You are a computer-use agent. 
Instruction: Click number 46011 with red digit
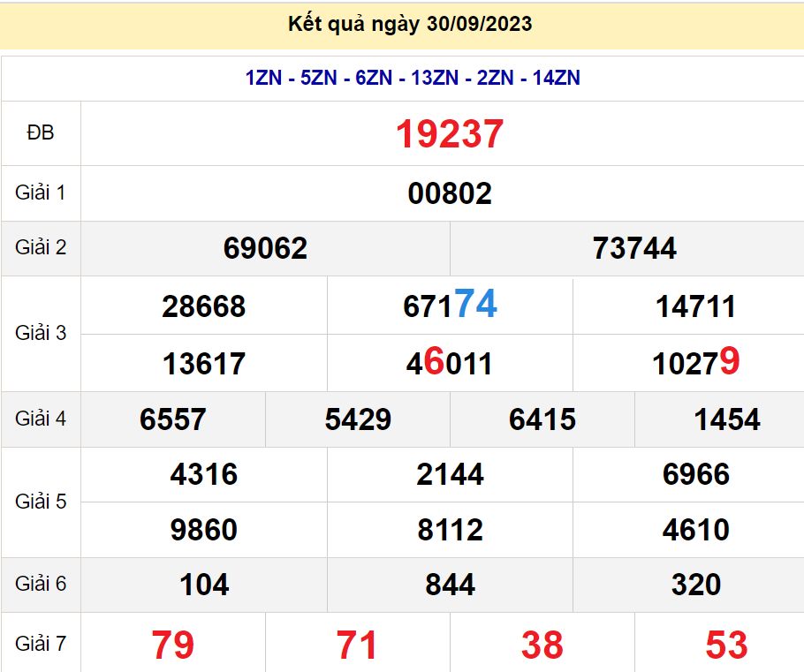tap(450, 362)
